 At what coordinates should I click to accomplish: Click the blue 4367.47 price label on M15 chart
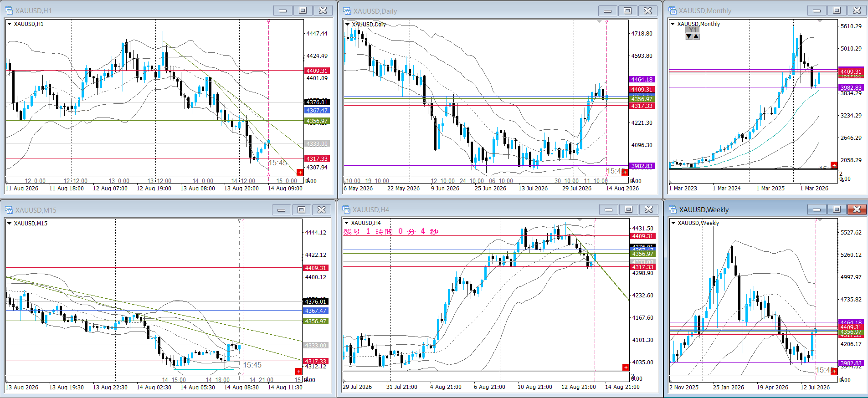click(x=316, y=311)
